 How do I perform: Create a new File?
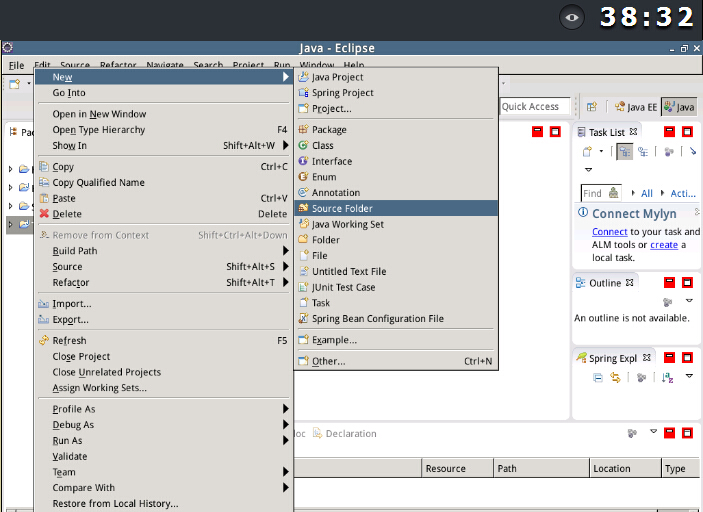click(396, 256)
